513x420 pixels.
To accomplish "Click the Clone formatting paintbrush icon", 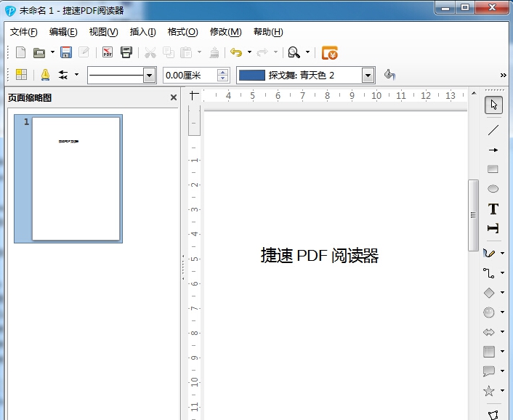I will 214,52.
